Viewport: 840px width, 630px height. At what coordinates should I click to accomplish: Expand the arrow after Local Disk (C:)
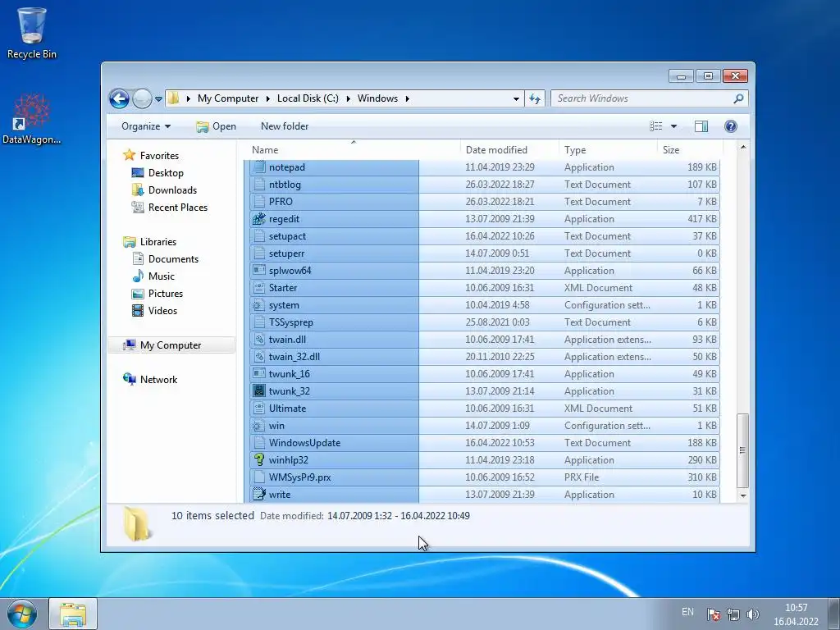point(348,98)
